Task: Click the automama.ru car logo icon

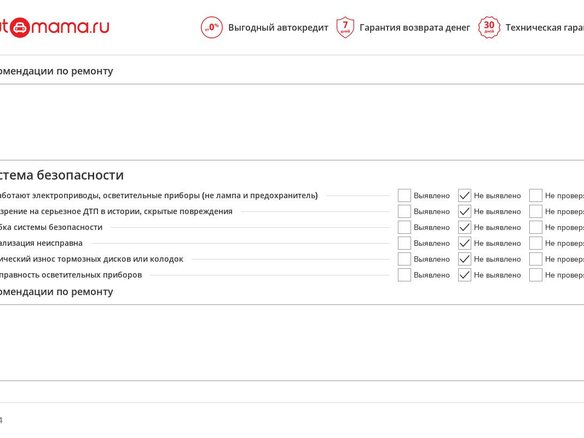Action: pos(19,28)
